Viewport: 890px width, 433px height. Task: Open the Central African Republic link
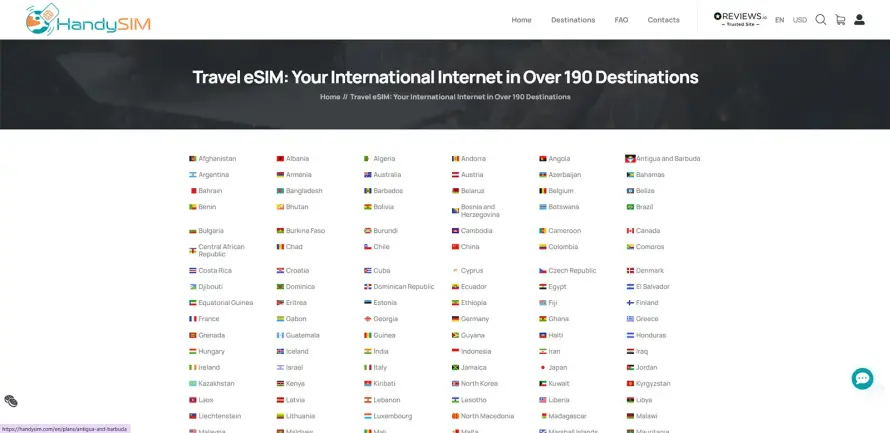[x=221, y=251]
